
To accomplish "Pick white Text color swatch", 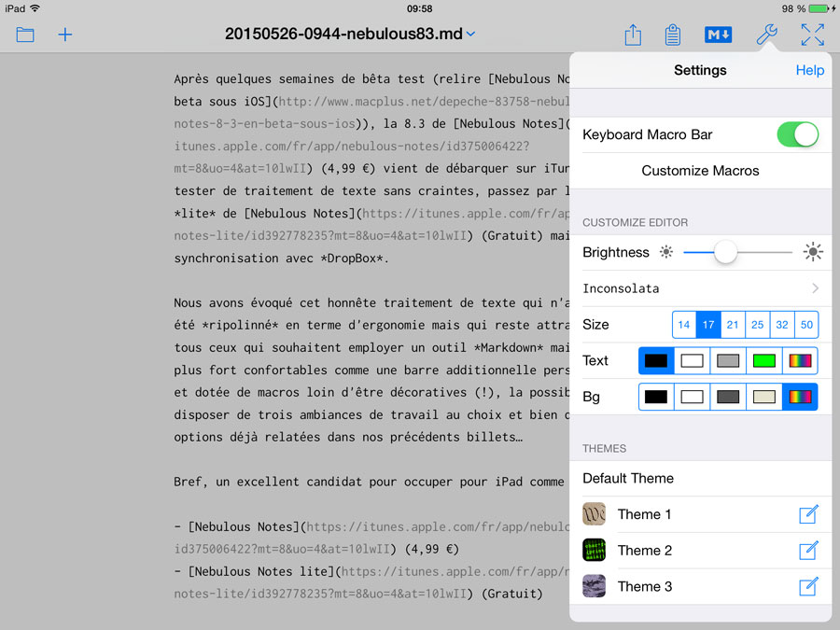I will pos(693,360).
